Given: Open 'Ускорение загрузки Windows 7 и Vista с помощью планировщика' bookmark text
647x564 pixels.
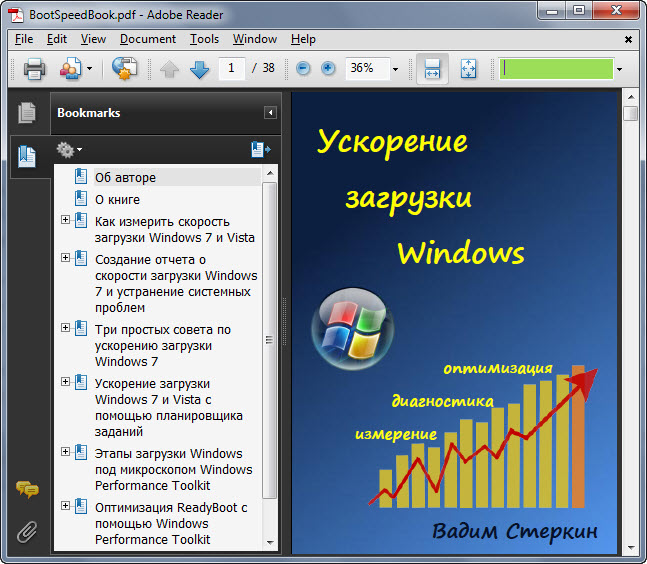Looking at the screenshot, I should click(x=169, y=408).
